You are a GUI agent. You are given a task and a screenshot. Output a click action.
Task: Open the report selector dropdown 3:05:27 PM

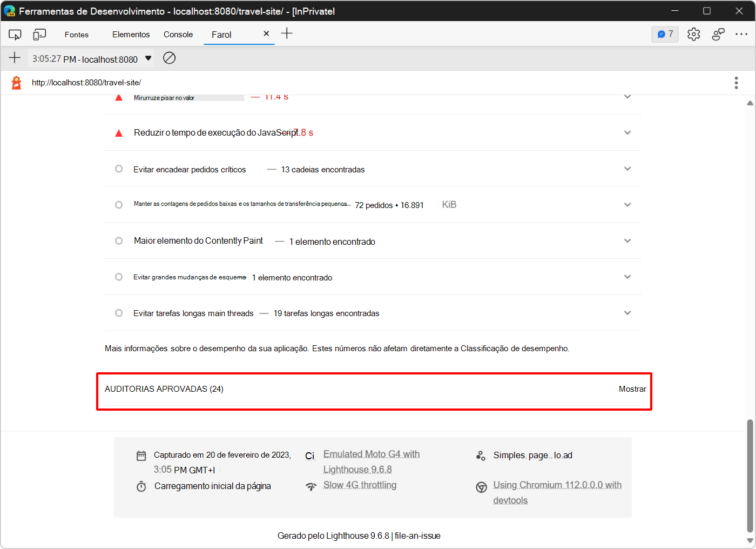tap(91, 58)
